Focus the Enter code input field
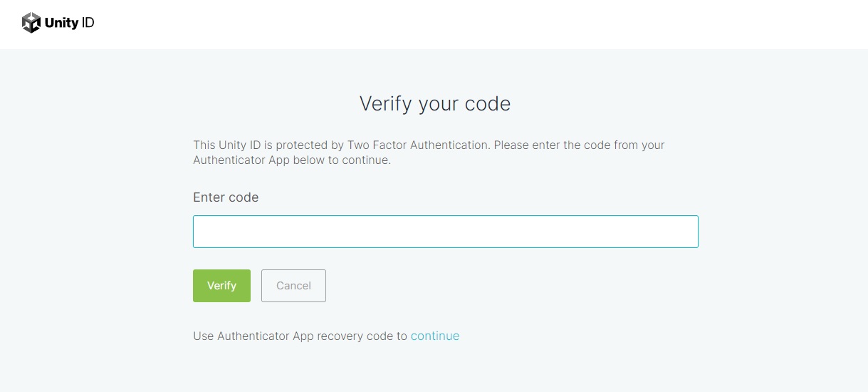The image size is (868, 392). tap(446, 232)
